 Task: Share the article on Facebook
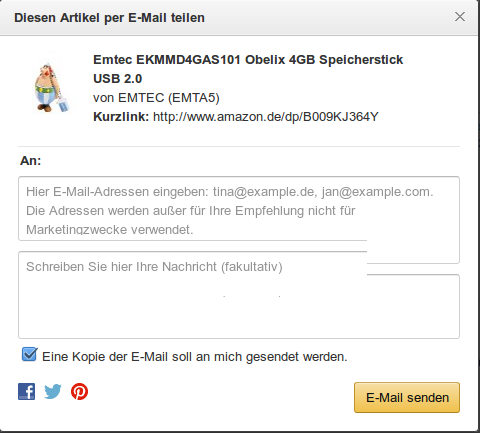27,391
